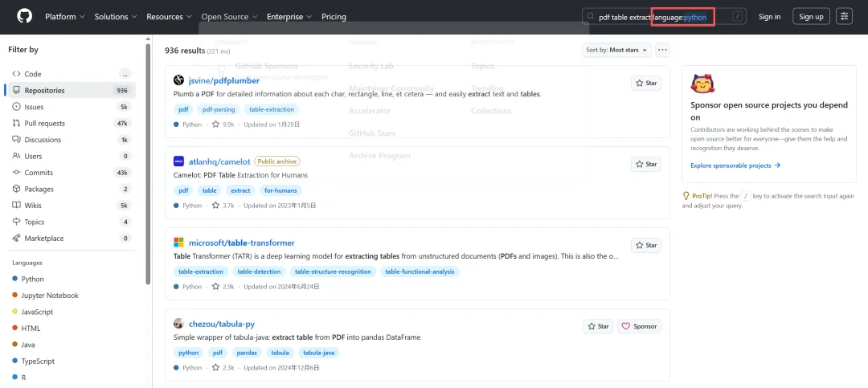Open the Platform dropdown menu
Image resolution: width=868 pixels, height=388 pixels.
[x=65, y=17]
